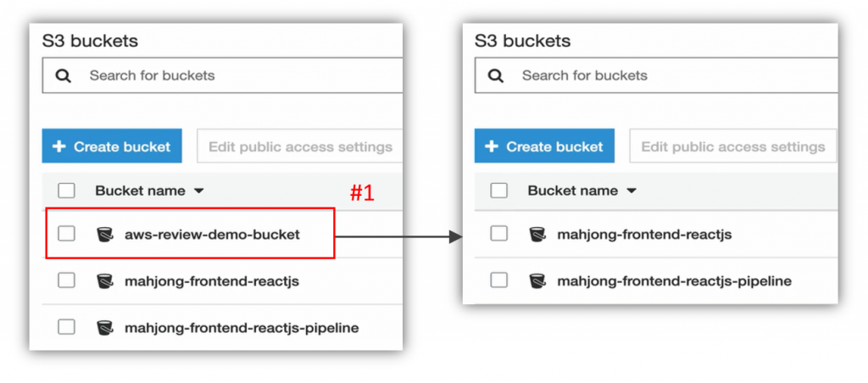Click bucket icon beside mahjong-frontend-reactjs in right panel
This screenshot has width=868, height=383.
pos(537,235)
